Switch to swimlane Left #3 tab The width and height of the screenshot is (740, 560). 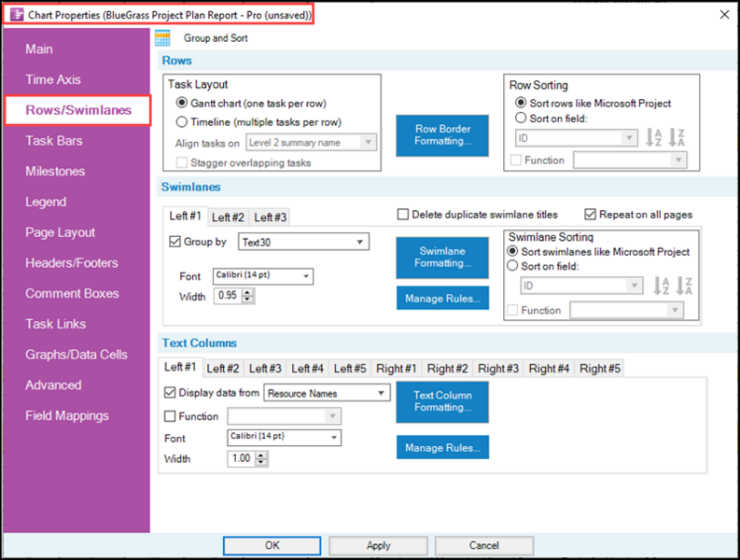271,217
